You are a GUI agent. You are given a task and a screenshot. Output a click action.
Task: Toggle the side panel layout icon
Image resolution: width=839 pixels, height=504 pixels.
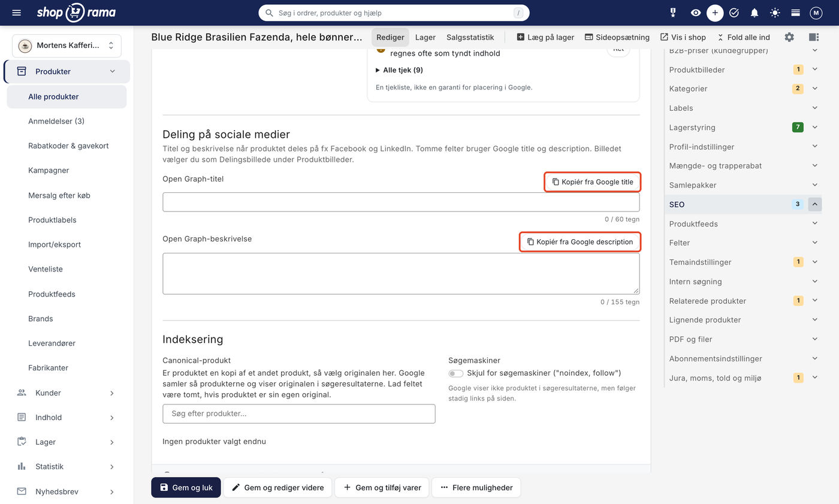[x=813, y=37]
